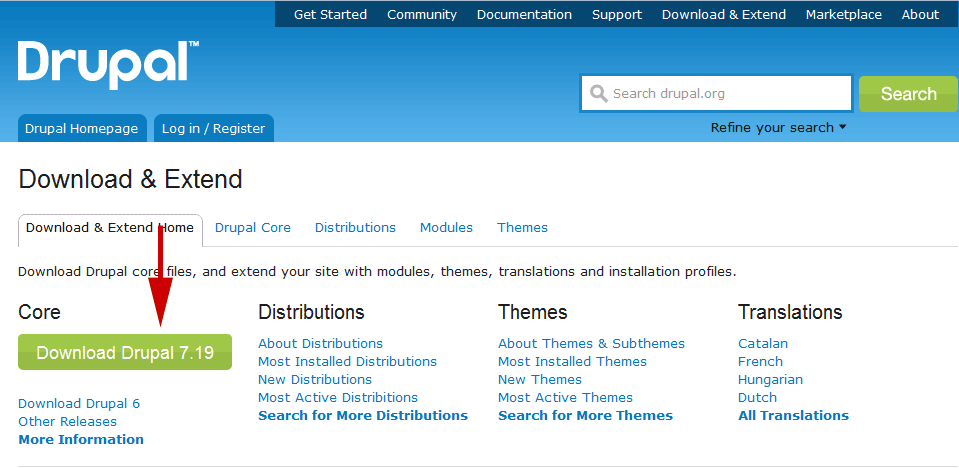Viewport: 959px width, 468px height.
Task: Open the Support navigation item
Action: (x=617, y=15)
